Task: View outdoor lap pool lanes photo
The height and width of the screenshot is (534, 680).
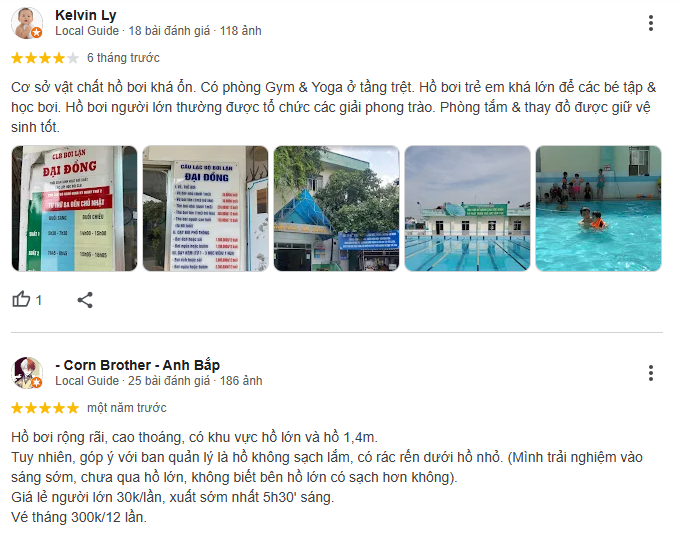Action: [x=468, y=209]
